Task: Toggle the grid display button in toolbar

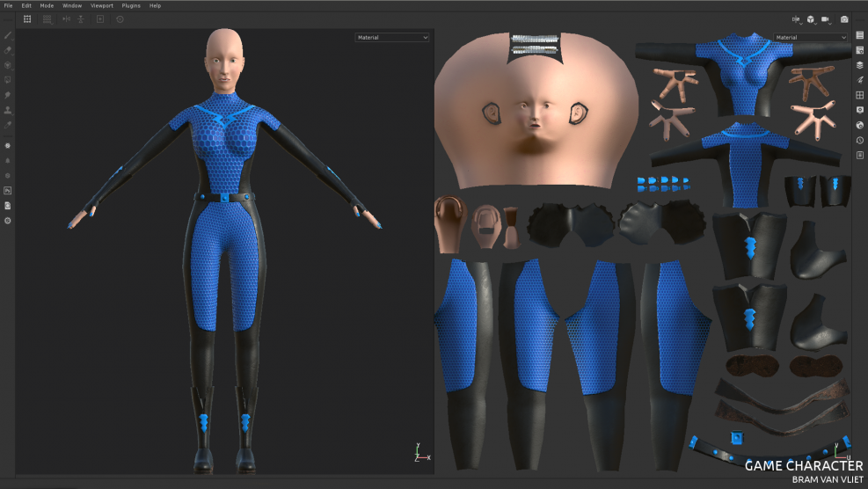Action: [x=27, y=18]
